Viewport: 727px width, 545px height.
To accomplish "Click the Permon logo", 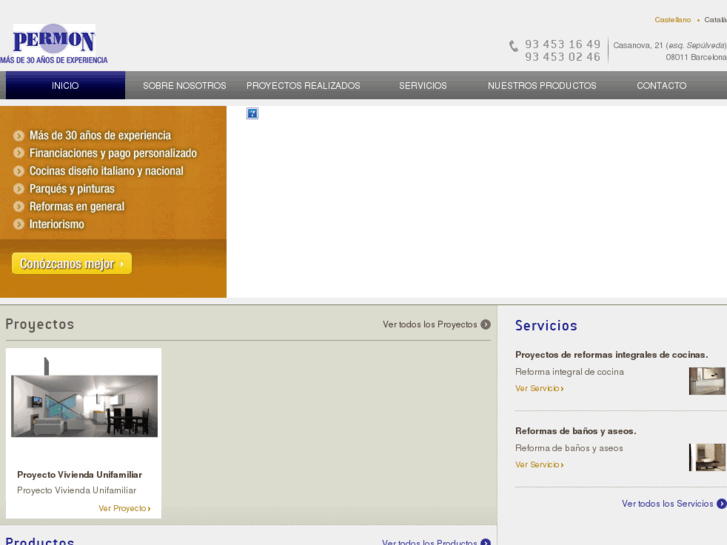I will coord(54,39).
